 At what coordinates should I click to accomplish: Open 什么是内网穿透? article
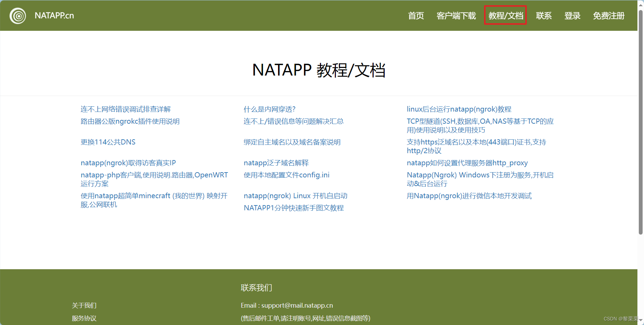pos(270,109)
